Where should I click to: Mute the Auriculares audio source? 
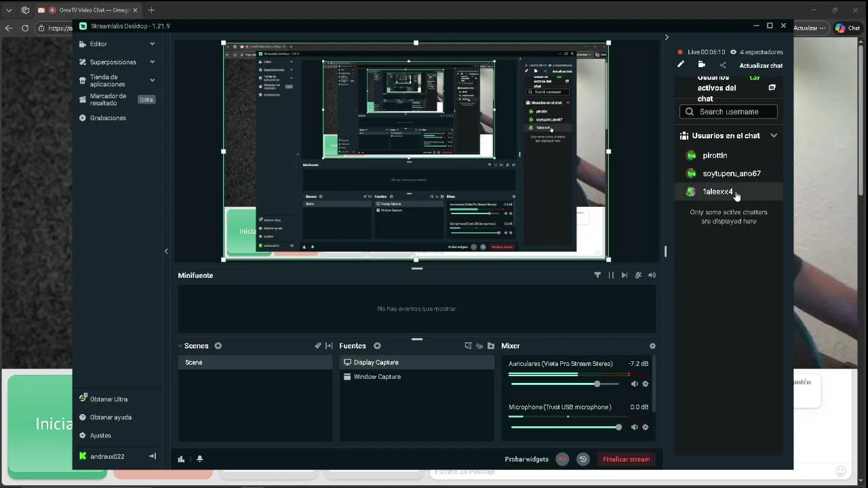635,384
